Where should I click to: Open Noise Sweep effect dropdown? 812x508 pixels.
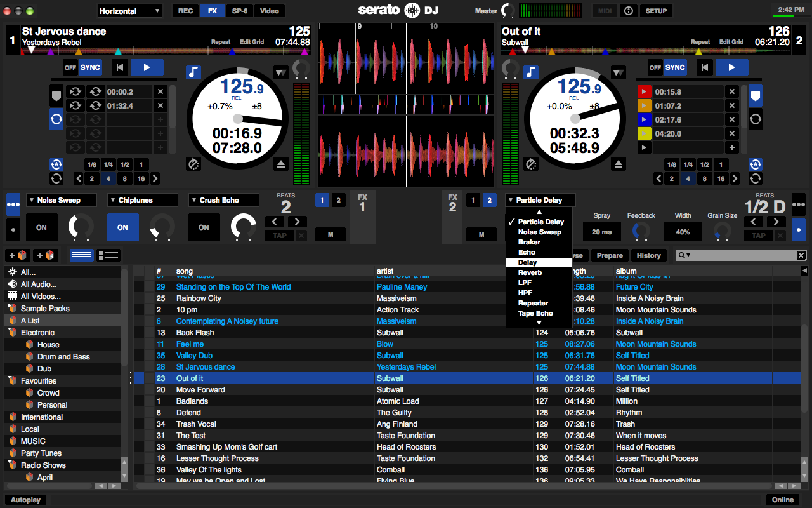(x=62, y=200)
